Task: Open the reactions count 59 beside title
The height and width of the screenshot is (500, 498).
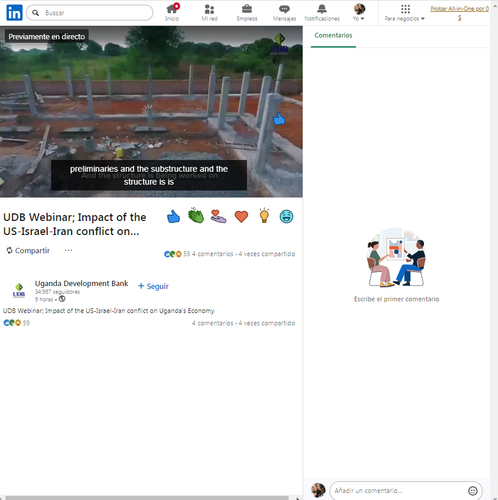Action: (x=177, y=254)
